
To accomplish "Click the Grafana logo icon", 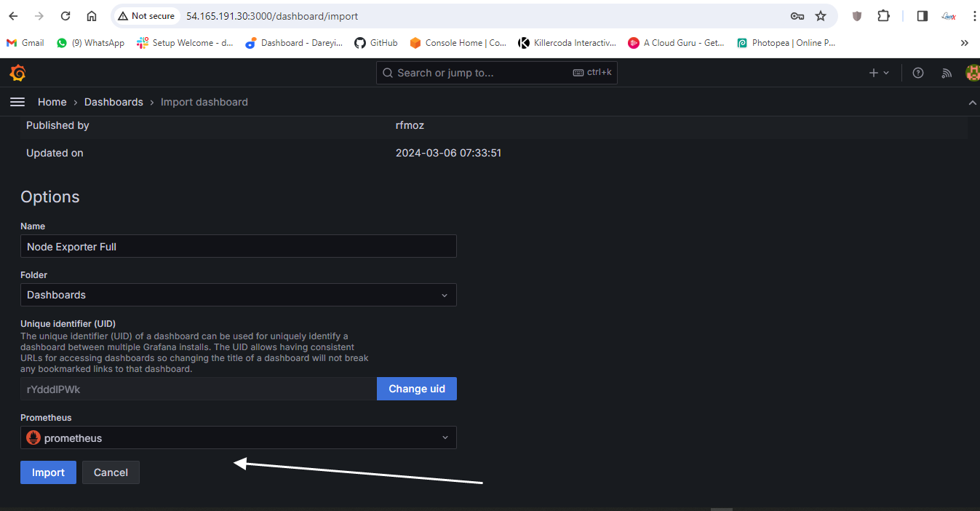I will tap(17, 73).
